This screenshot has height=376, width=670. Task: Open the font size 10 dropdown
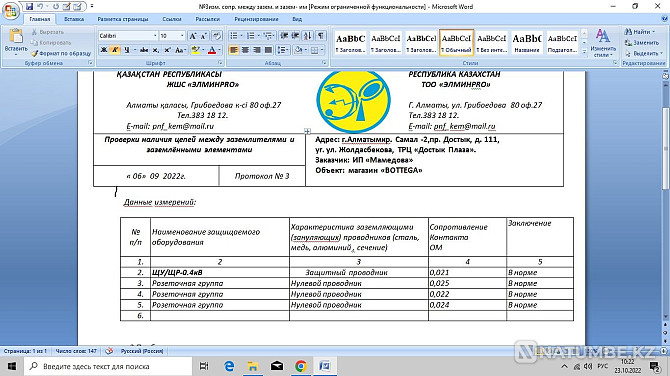pos(182,36)
